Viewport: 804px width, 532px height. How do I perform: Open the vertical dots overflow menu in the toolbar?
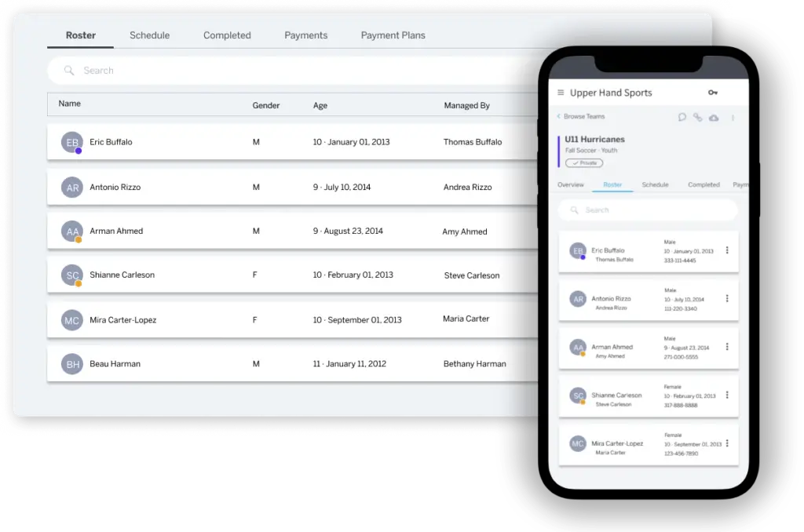[733, 118]
